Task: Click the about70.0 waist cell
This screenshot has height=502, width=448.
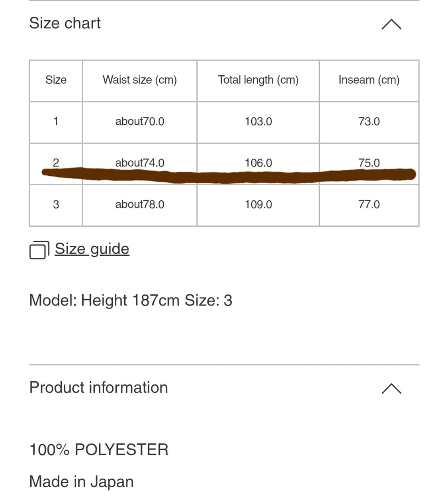Action: (139, 121)
